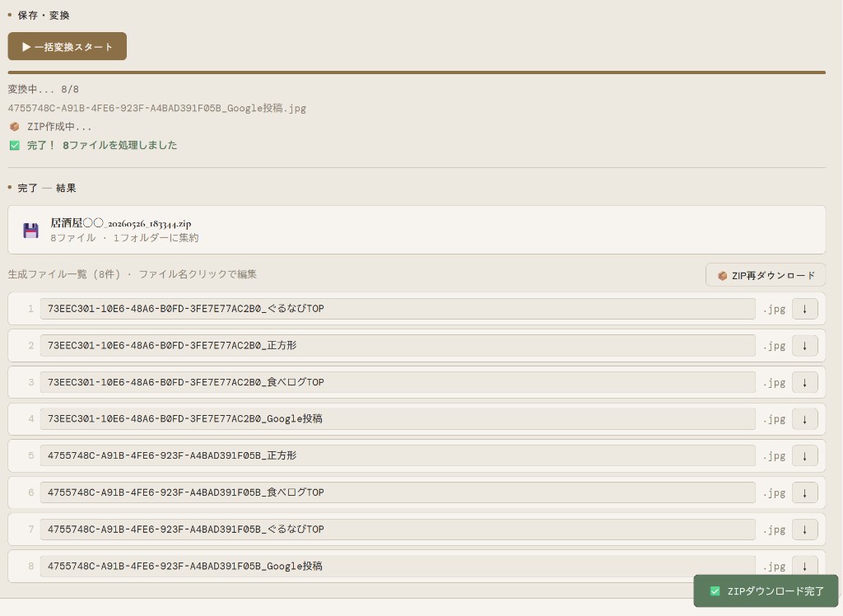
Task: Edit filename 73EEC301..._ぐるなびTOP in row 1
Action: pos(398,309)
